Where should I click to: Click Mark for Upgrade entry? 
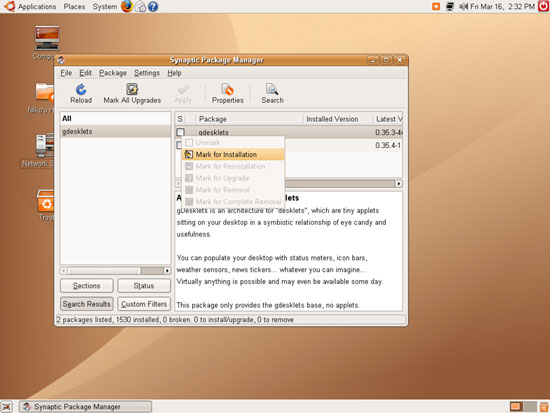[x=233, y=178]
